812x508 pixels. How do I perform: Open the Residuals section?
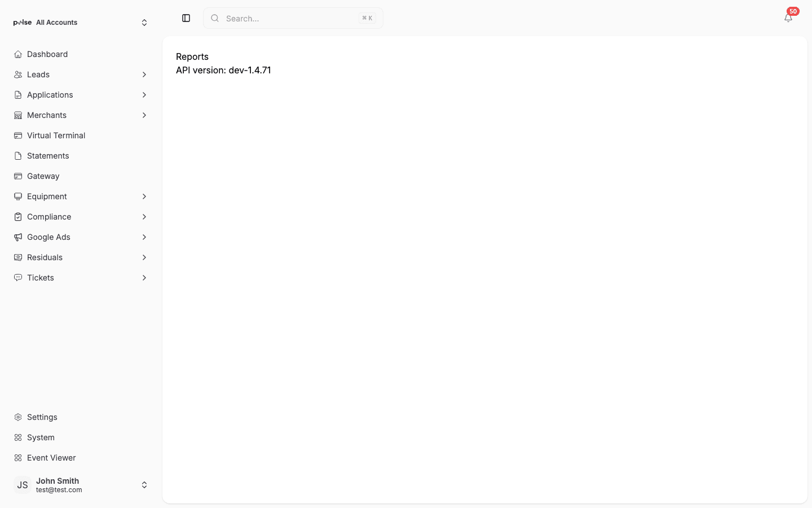click(45, 257)
